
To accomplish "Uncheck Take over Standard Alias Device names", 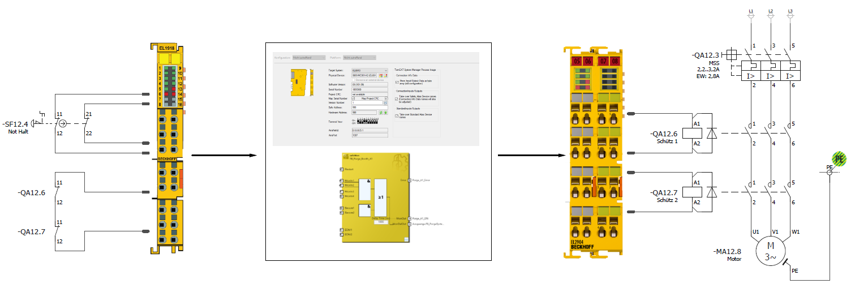I will click(x=397, y=115).
